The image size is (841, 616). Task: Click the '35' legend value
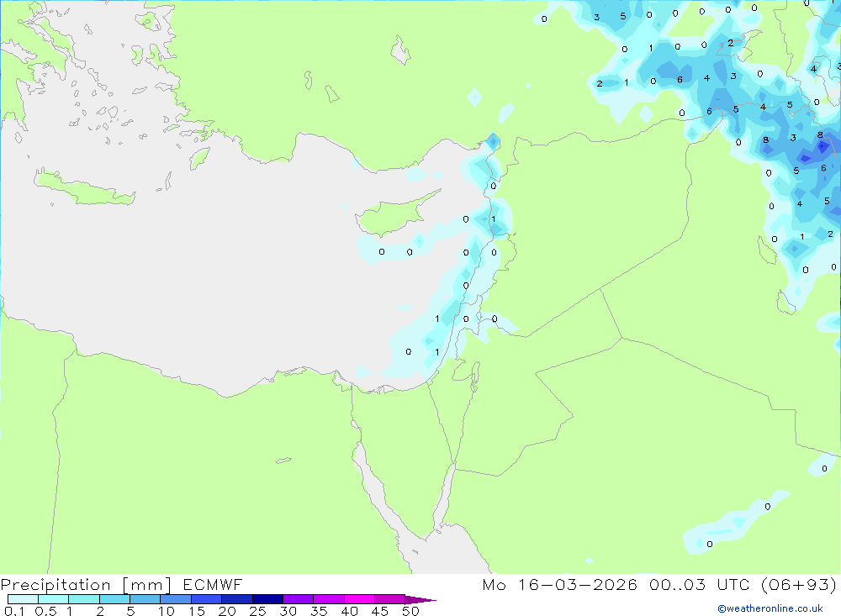click(319, 611)
